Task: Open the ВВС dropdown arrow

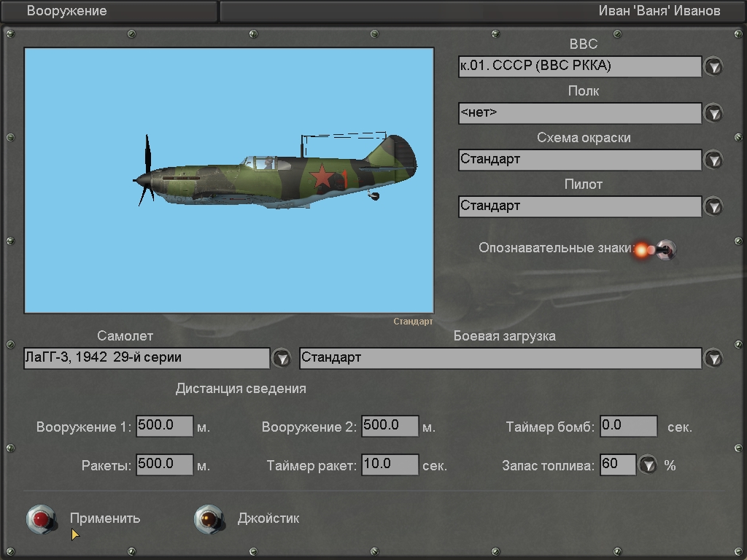Action: coord(713,67)
